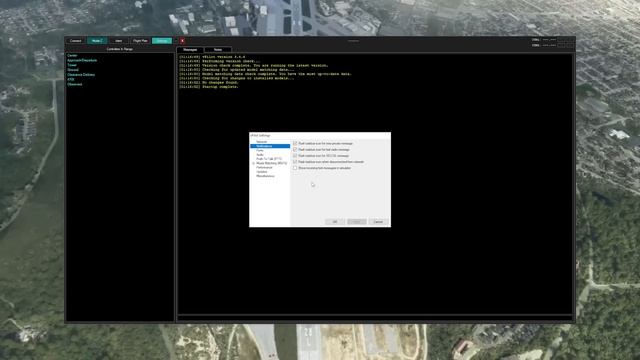Image resolution: width=640 pixels, height=360 pixels.
Task: Close vPilot with the red X icon
Action: point(182,41)
